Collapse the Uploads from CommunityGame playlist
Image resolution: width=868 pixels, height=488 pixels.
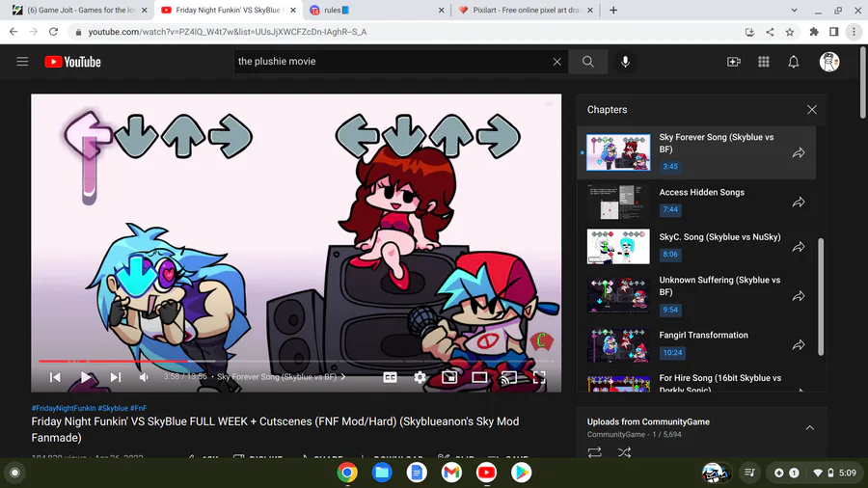tap(809, 427)
